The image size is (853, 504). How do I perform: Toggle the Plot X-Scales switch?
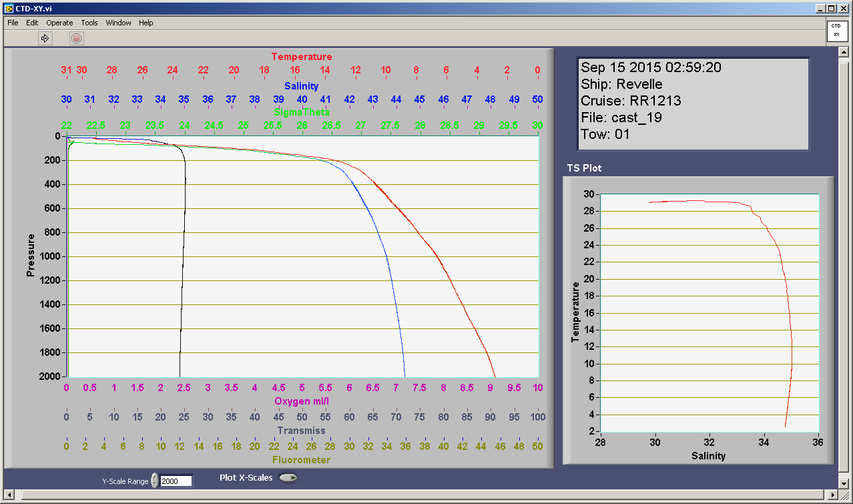(288, 477)
